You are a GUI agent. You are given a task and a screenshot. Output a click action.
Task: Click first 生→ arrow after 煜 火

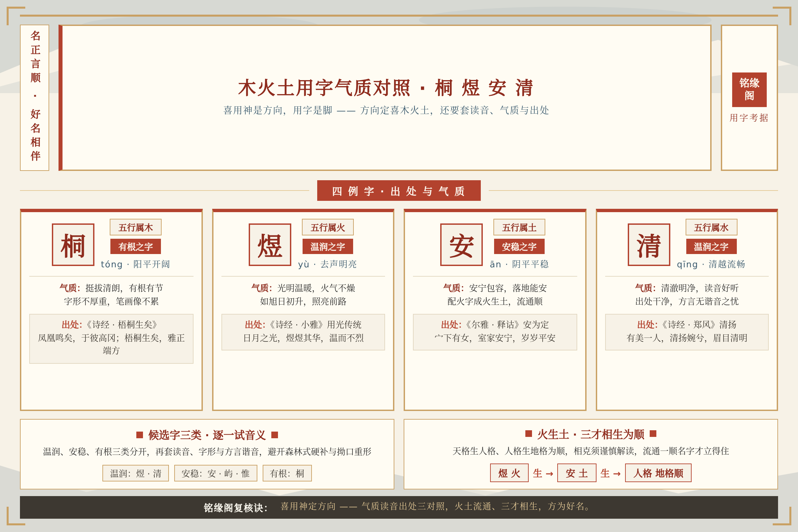(x=543, y=473)
